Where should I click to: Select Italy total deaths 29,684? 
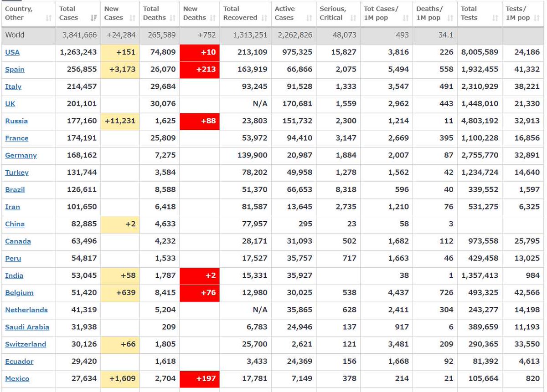(x=163, y=87)
